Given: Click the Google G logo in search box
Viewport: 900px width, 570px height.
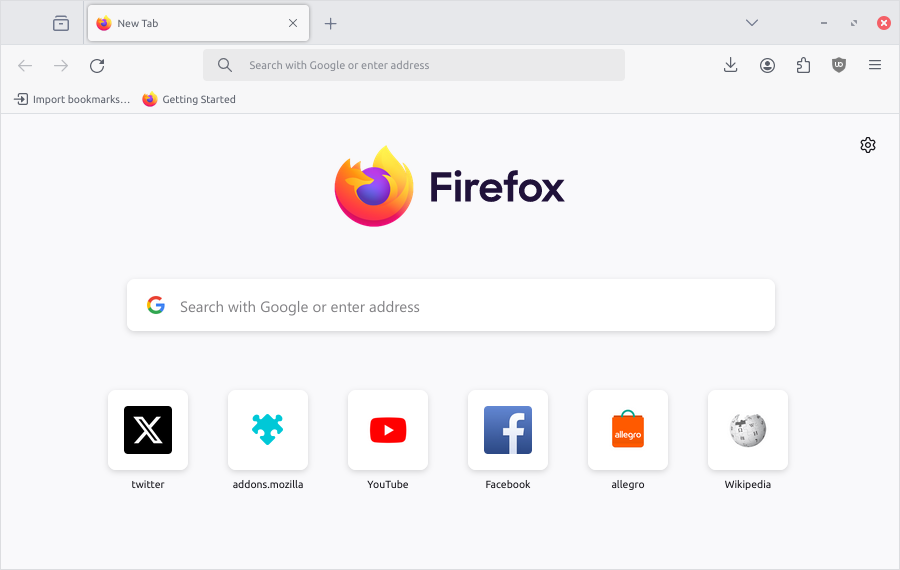Looking at the screenshot, I should (156, 305).
